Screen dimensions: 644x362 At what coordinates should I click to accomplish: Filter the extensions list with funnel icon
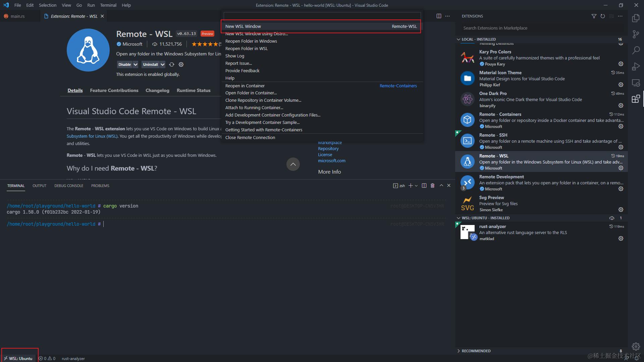click(x=594, y=16)
